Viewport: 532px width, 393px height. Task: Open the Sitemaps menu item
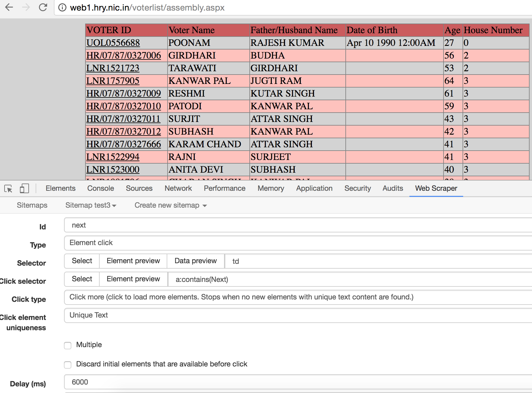click(x=32, y=205)
